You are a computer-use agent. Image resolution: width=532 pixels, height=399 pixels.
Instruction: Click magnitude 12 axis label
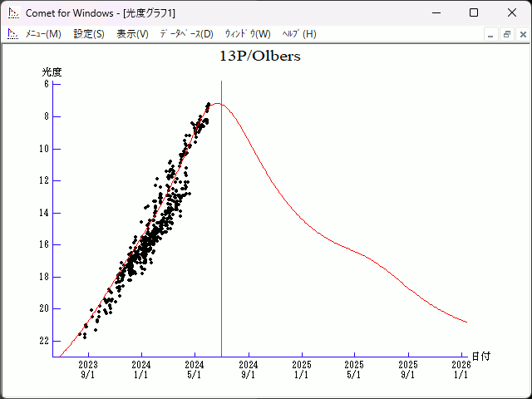pos(44,180)
